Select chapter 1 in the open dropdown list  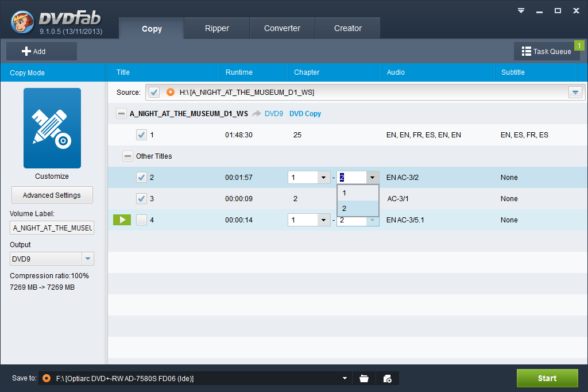click(357, 193)
